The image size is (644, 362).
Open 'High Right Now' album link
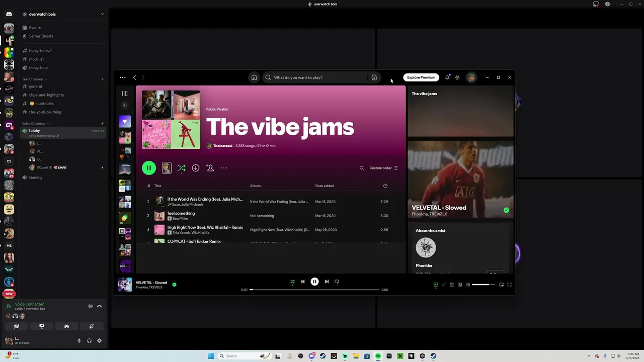280,230
